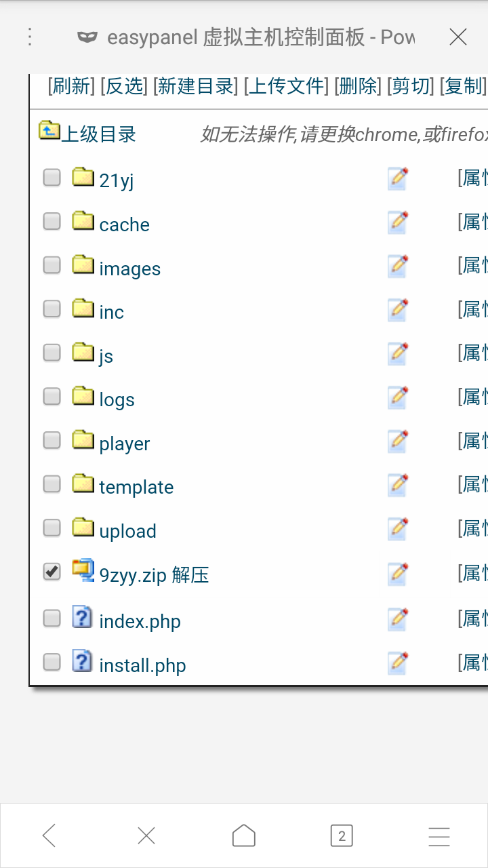Open the three-dot menu beside page title
Image resolution: width=488 pixels, height=868 pixels.
[x=30, y=37]
